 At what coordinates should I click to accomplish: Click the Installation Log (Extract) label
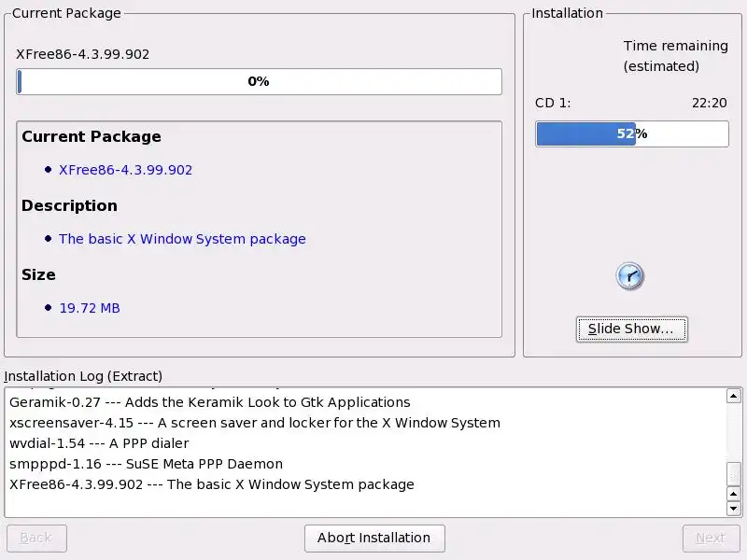coord(83,376)
